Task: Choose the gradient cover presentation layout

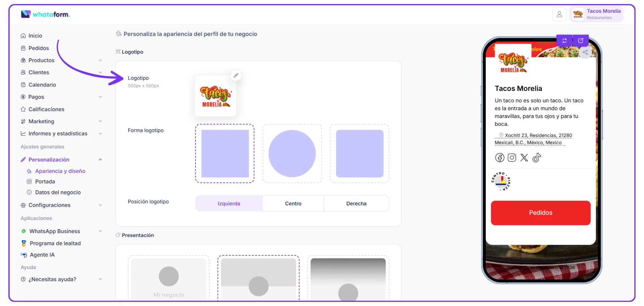Action: pos(348,278)
